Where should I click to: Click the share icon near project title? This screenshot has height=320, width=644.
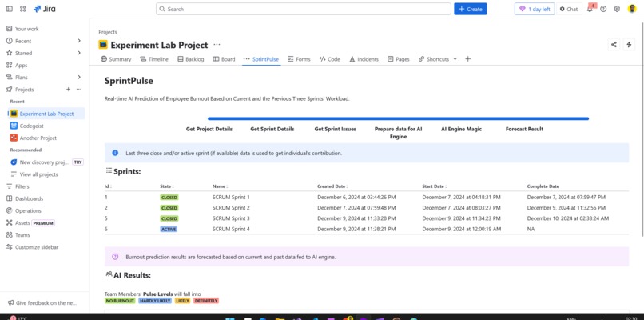click(614, 45)
